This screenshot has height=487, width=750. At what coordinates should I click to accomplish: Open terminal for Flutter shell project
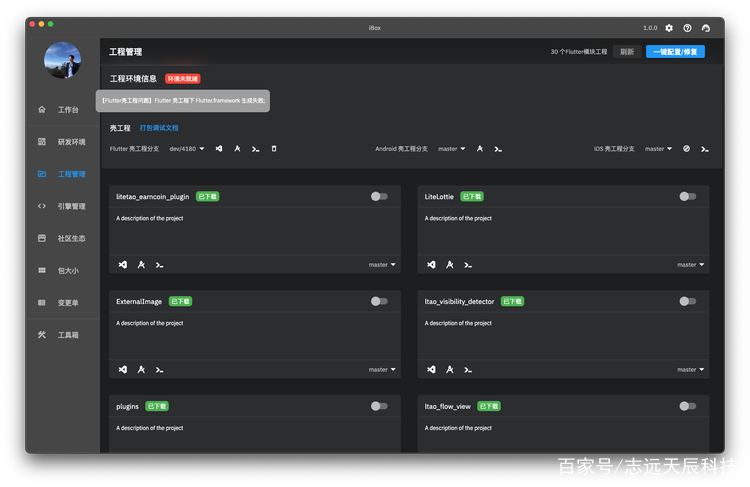[255, 149]
